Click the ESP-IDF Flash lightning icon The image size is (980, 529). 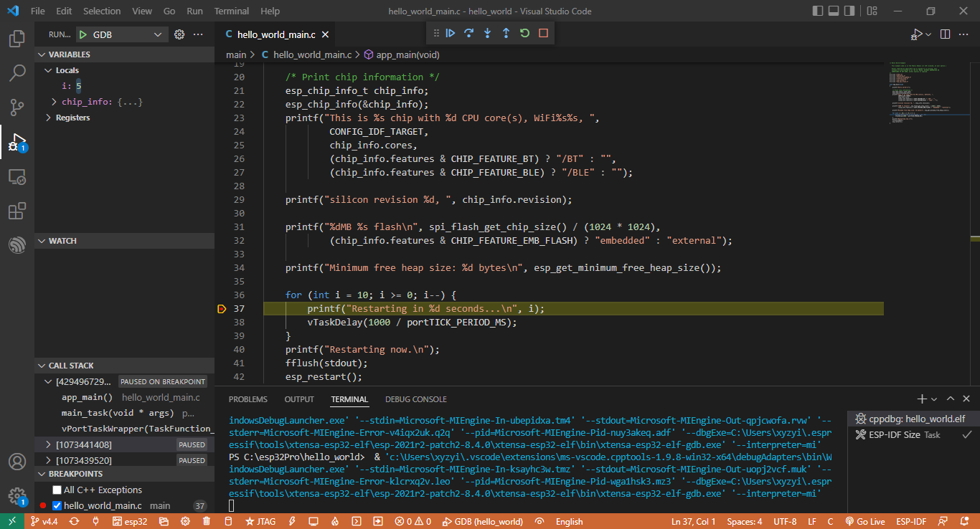coord(291,522)
